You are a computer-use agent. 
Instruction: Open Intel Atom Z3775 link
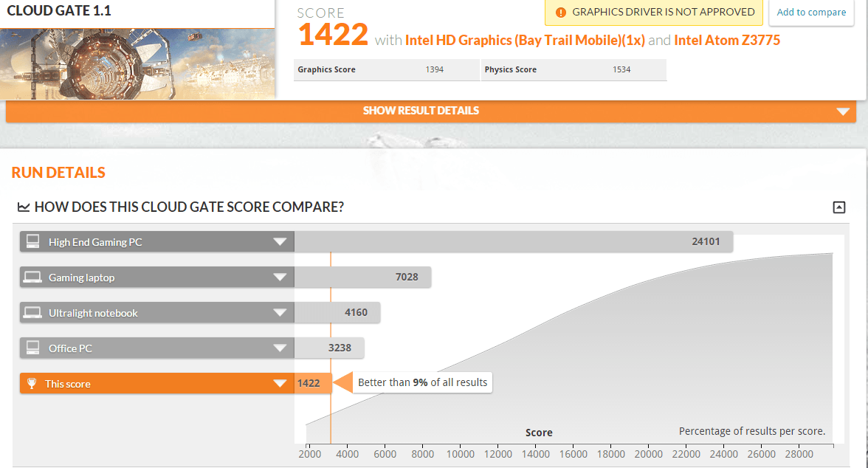[x=727, y=41]
